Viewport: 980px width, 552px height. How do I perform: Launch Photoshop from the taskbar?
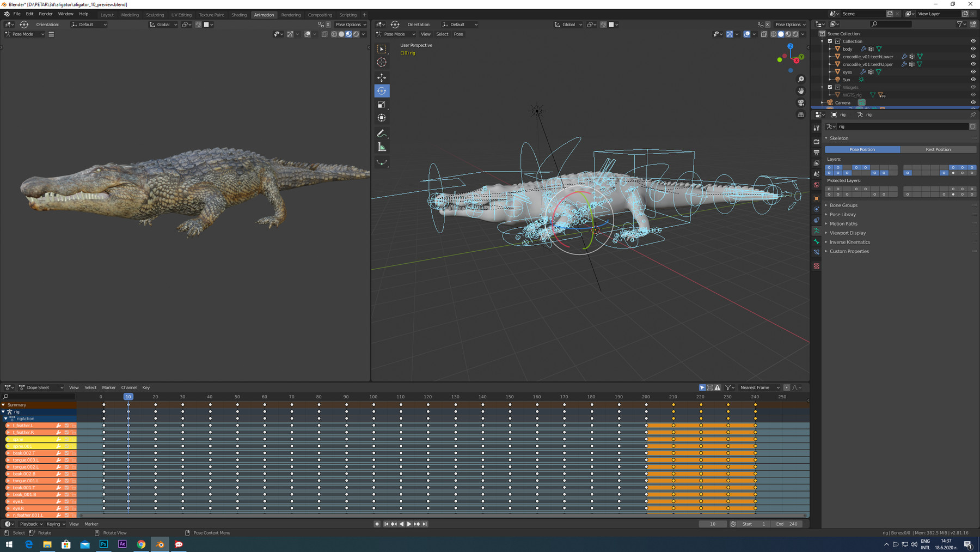click(x=103, y=544)
